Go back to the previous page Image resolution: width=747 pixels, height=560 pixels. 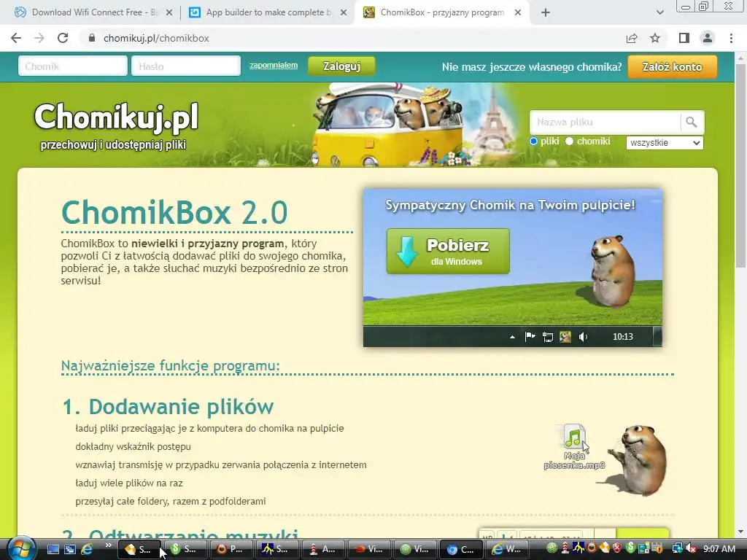(16, 38)
